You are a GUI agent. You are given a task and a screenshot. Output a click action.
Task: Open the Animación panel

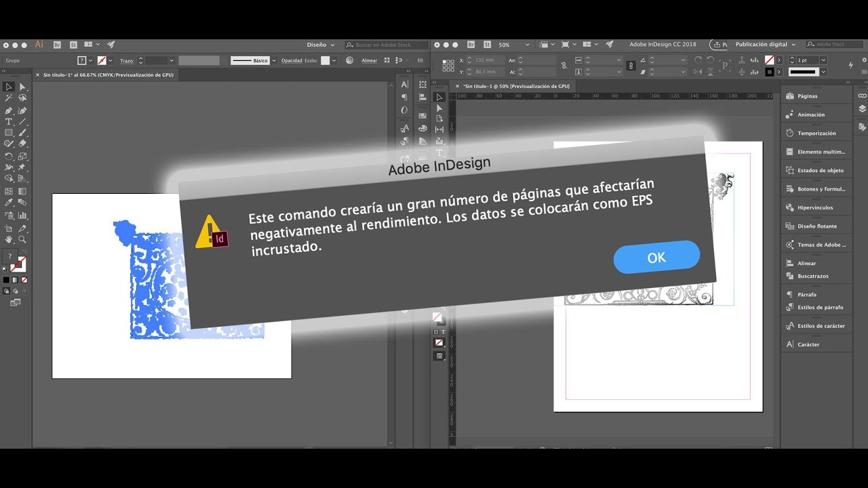(816, 115)
